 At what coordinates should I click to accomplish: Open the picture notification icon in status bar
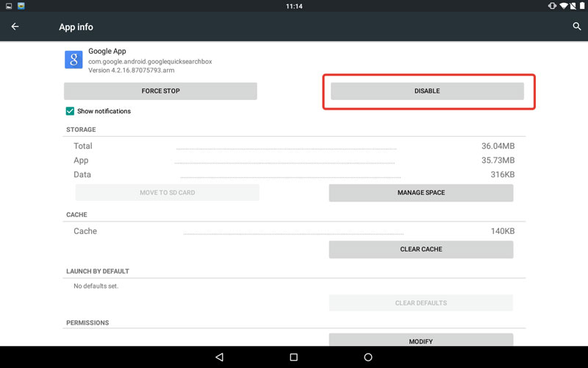pos(9,6)
